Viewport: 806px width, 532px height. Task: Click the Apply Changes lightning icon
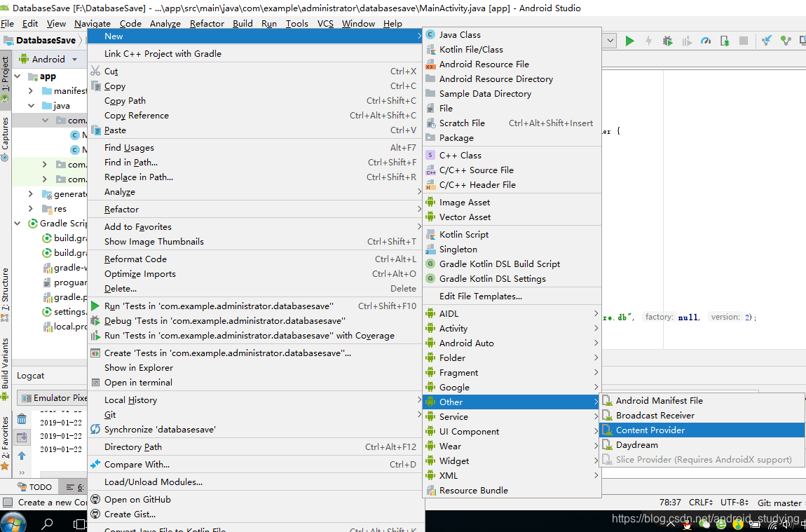click(649, 41)
